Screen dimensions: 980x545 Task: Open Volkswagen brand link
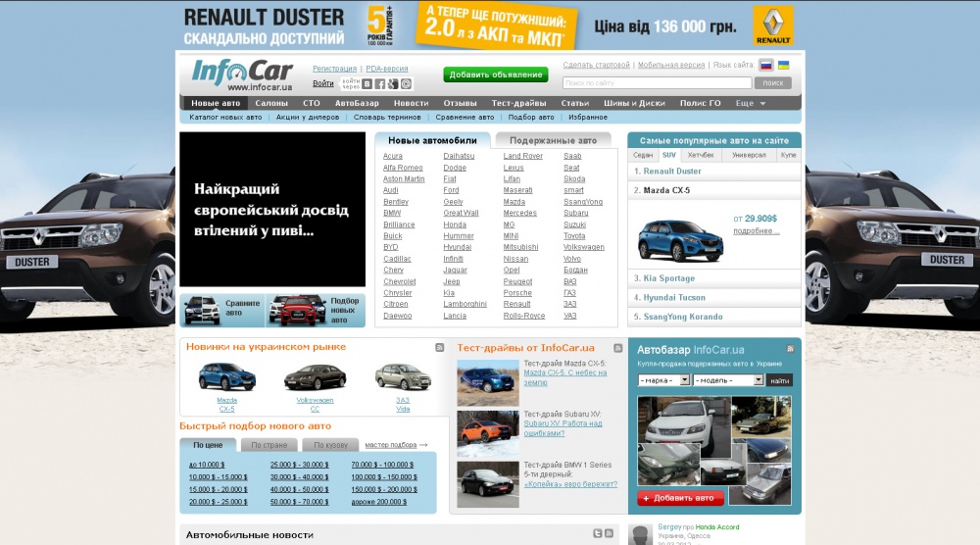584,247
